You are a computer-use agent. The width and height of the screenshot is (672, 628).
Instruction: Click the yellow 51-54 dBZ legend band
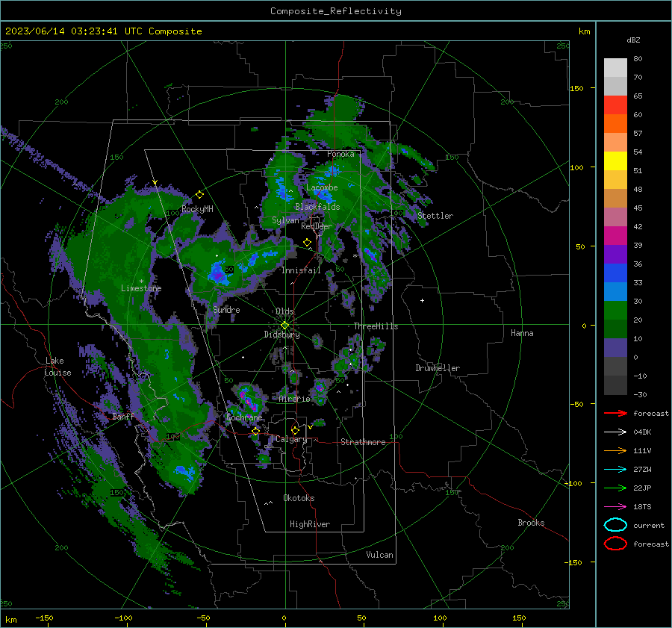click(615, 161)
